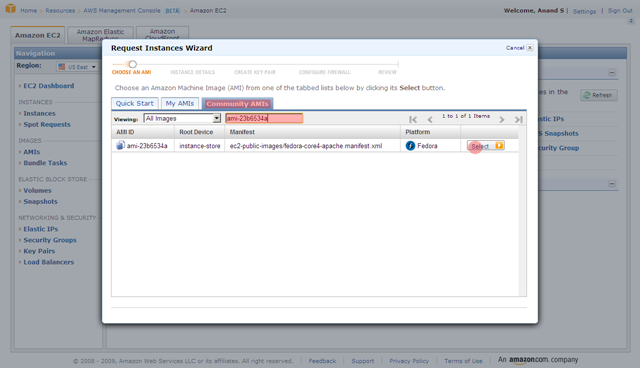Sort the list by Manifest column

242,132
